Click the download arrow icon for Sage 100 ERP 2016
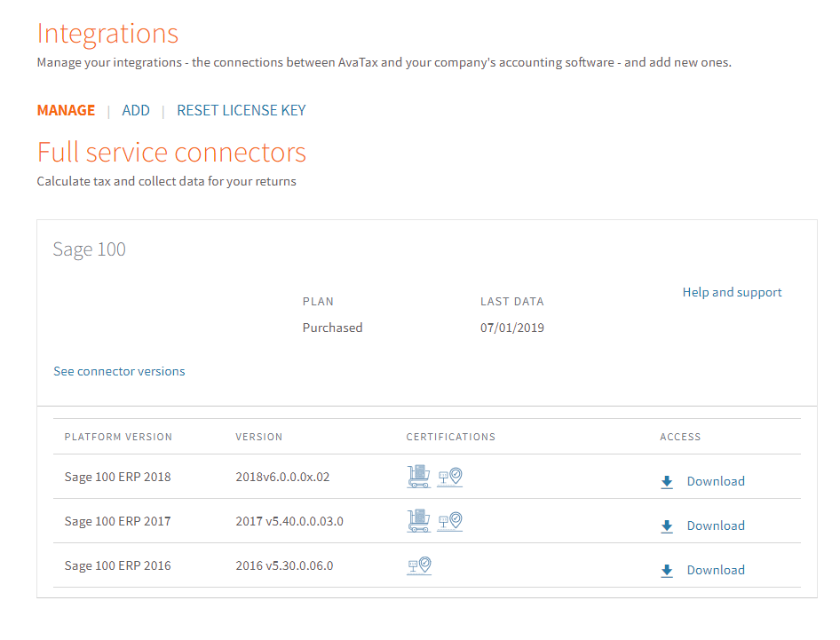The height and width of the screenshot is (640, 840). coord(667,571)
